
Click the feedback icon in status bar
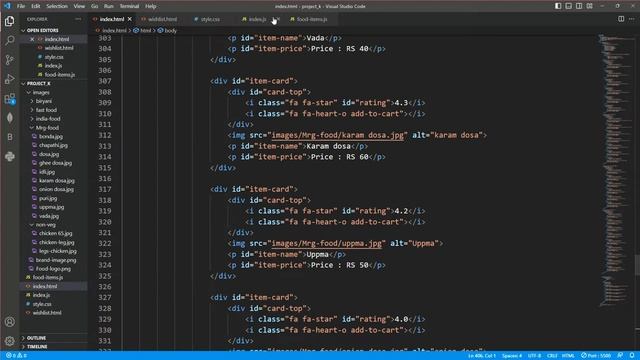(620, 356)
